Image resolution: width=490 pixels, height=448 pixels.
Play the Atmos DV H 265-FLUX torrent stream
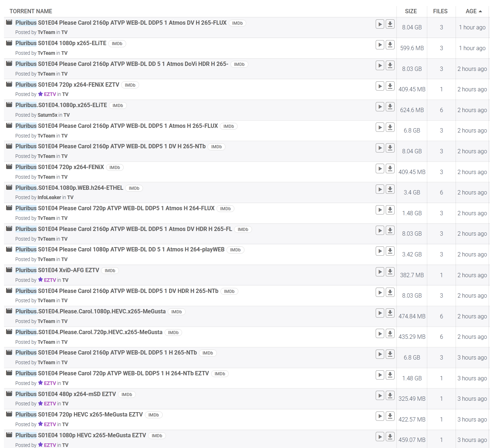pos(380,24)
